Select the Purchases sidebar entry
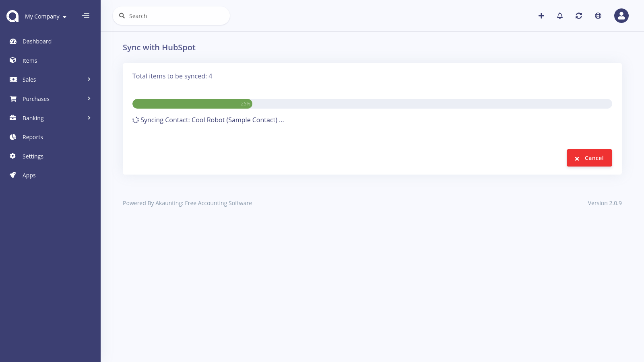 [36, 99]
